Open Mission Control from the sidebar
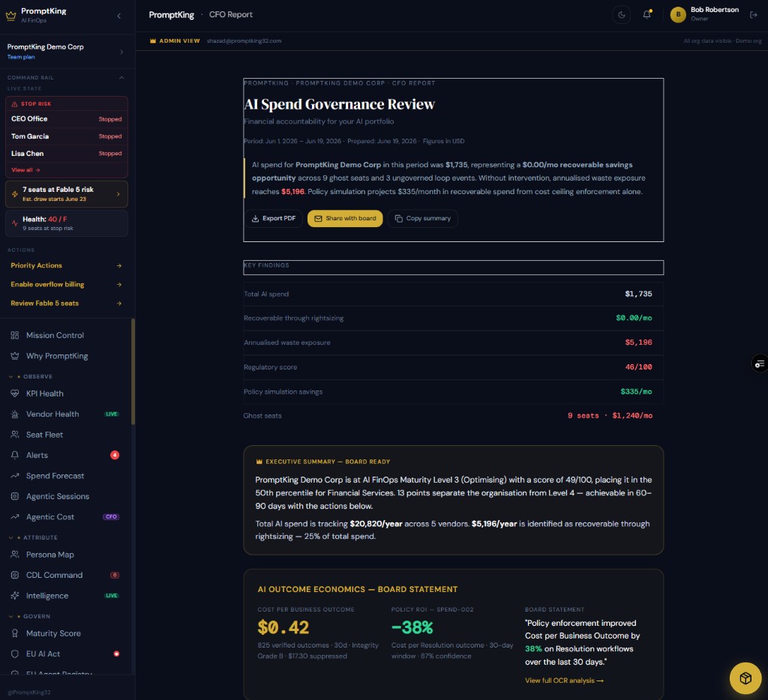The image size is (768, 700). 66,335
